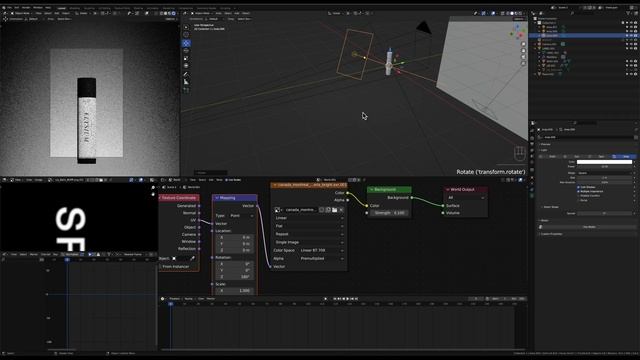Viewport: 640px width, 360px height.
Task: Click the Spread value slider under Beam Shape
Action: tap(604, 213)
